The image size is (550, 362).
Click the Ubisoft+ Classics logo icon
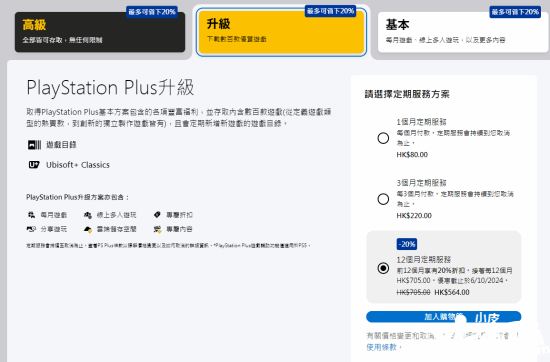(x=34, y=165)
